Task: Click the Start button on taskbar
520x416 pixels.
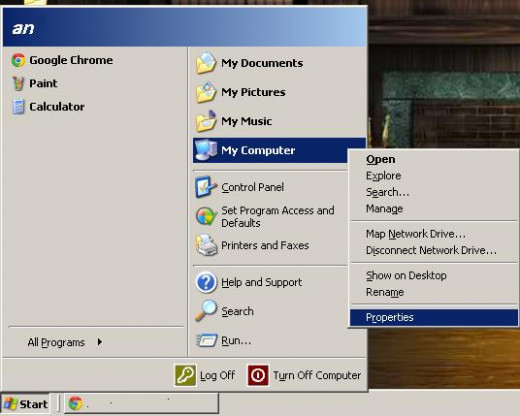Action: tap(25, 404)
